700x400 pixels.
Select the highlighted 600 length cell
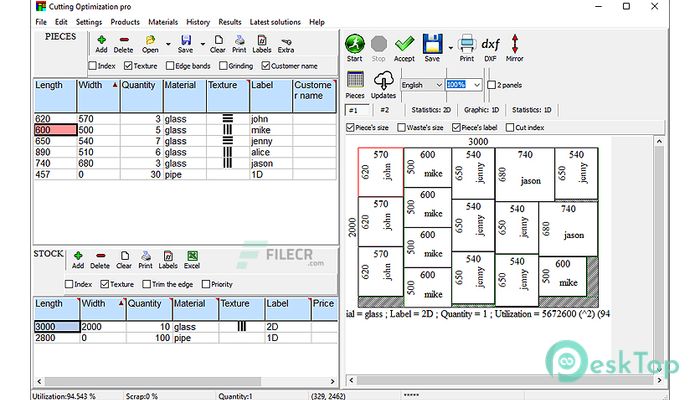(55, 130)
